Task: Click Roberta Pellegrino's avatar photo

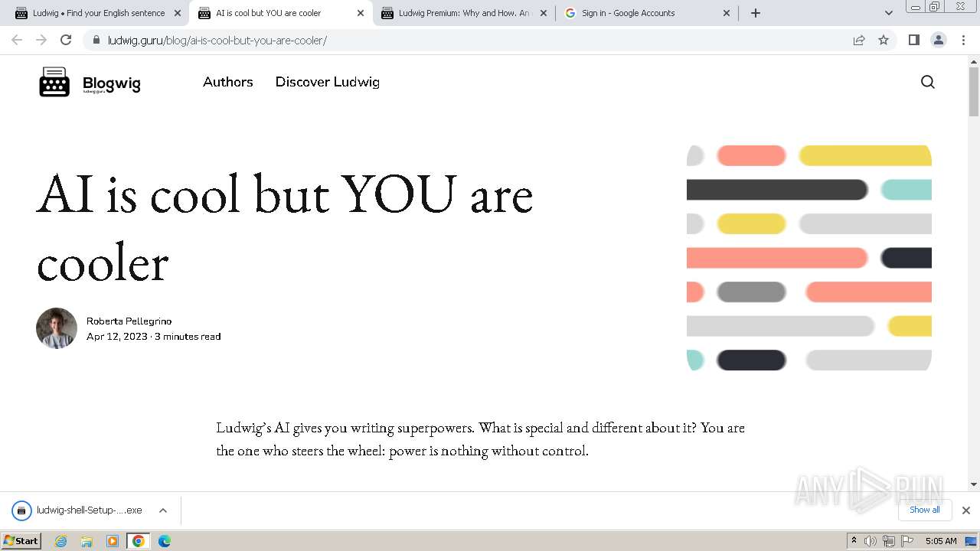Action: coord(57,328)
